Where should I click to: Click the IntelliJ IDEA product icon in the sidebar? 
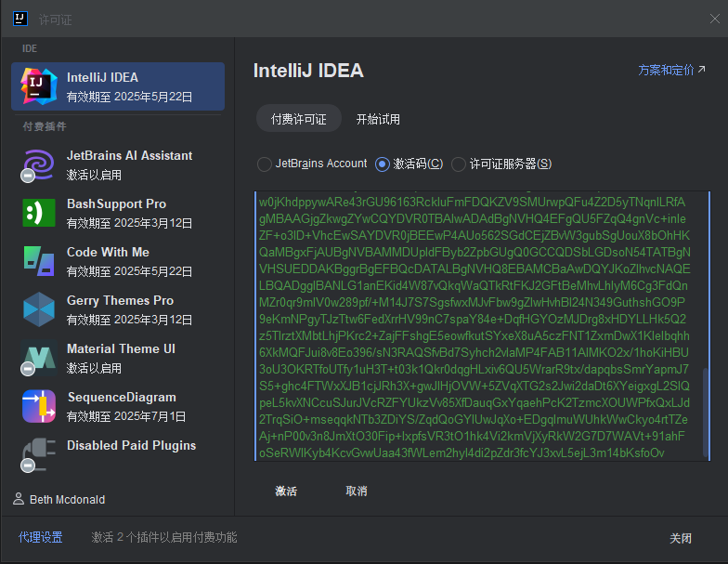pyautogui.click(x=39, y=86)
